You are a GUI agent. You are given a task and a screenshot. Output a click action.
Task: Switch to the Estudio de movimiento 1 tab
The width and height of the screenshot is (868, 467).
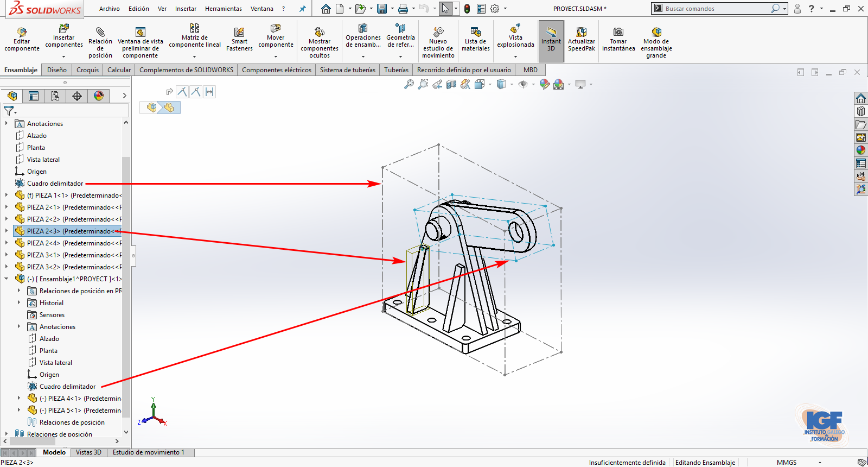(x=148, y=452)
